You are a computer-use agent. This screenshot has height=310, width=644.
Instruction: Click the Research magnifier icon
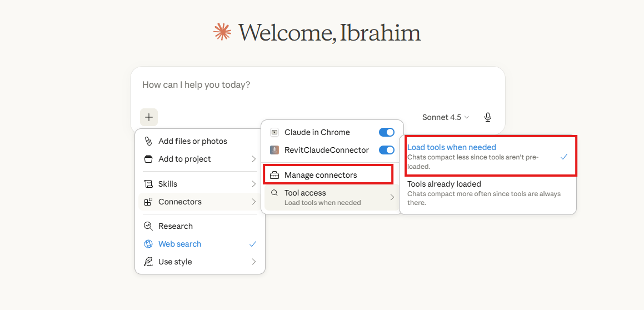[148, 226]
